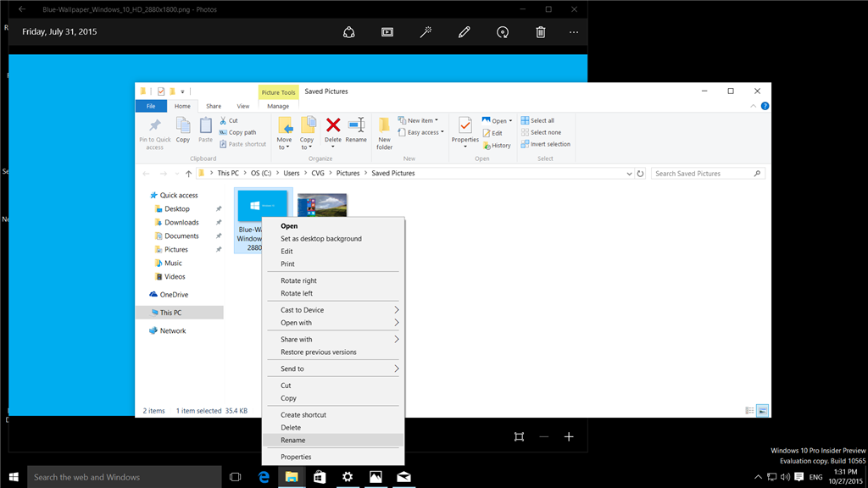Open the View ribbon tab
The image size is (868, 488).
tap(243, 106)
